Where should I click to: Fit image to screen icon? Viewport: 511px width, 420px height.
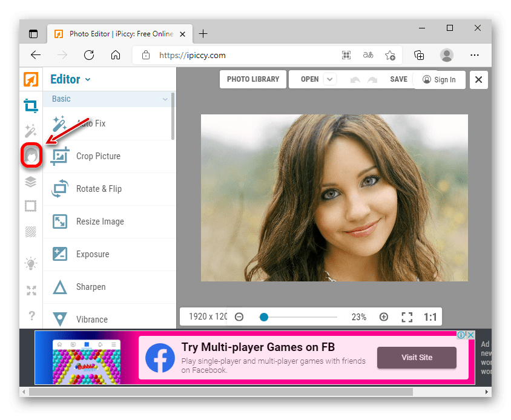407,317
